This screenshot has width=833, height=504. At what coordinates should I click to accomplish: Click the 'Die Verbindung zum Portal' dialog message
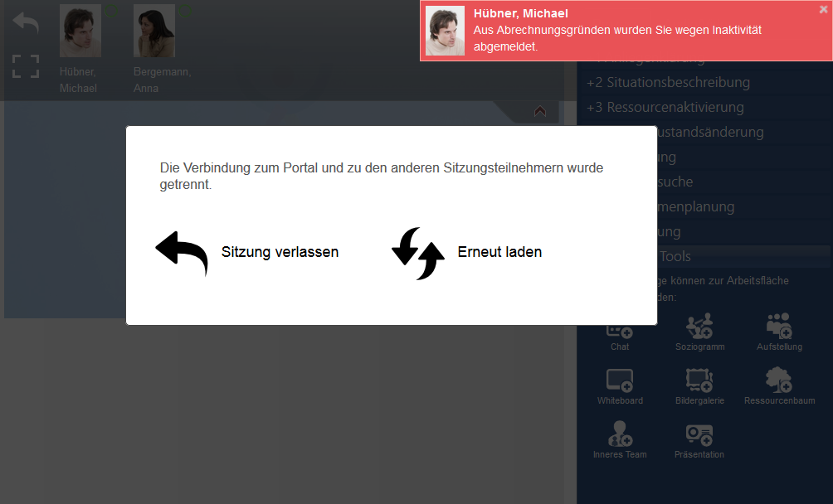382,176
